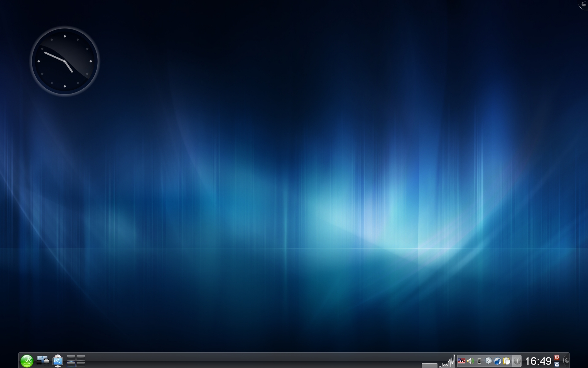Click the Show Dashboard widget icon
This screenshot has height=368, width=588.
point(43,360)
